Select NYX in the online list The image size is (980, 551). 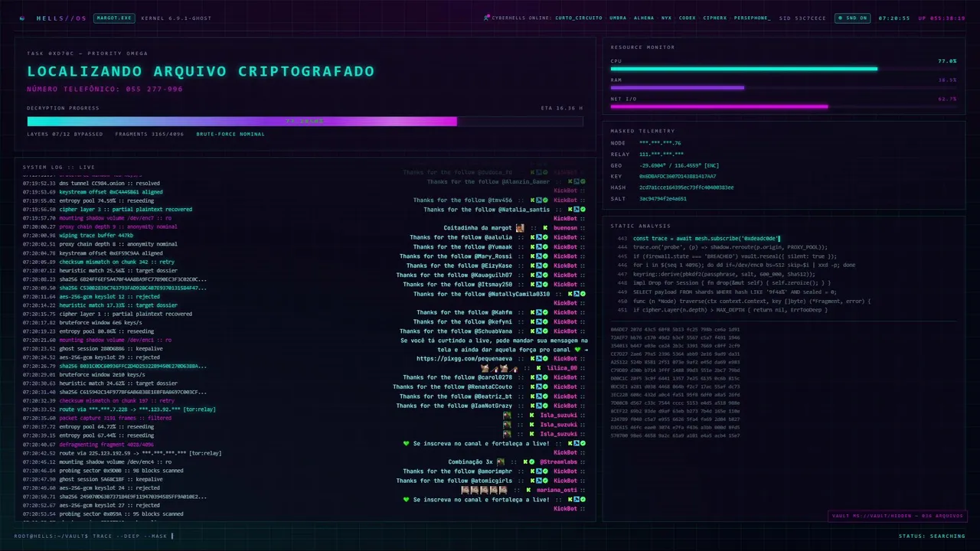point(667,18)
